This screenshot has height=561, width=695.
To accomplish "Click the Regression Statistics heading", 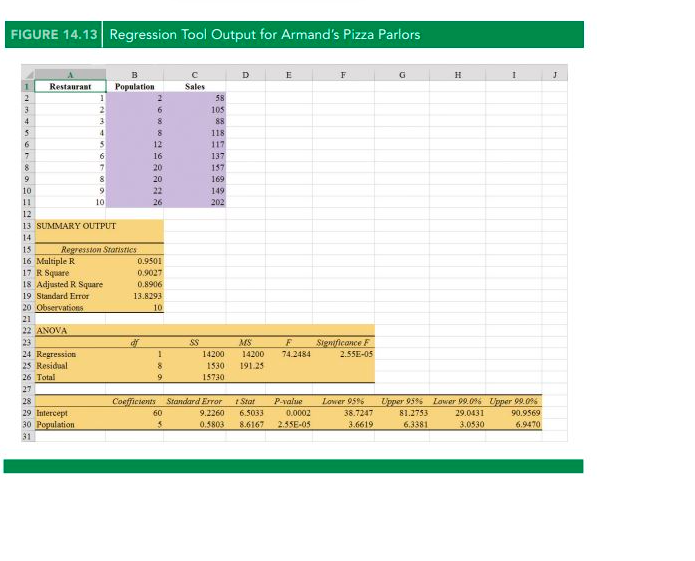I will click(x=99, y=249).
